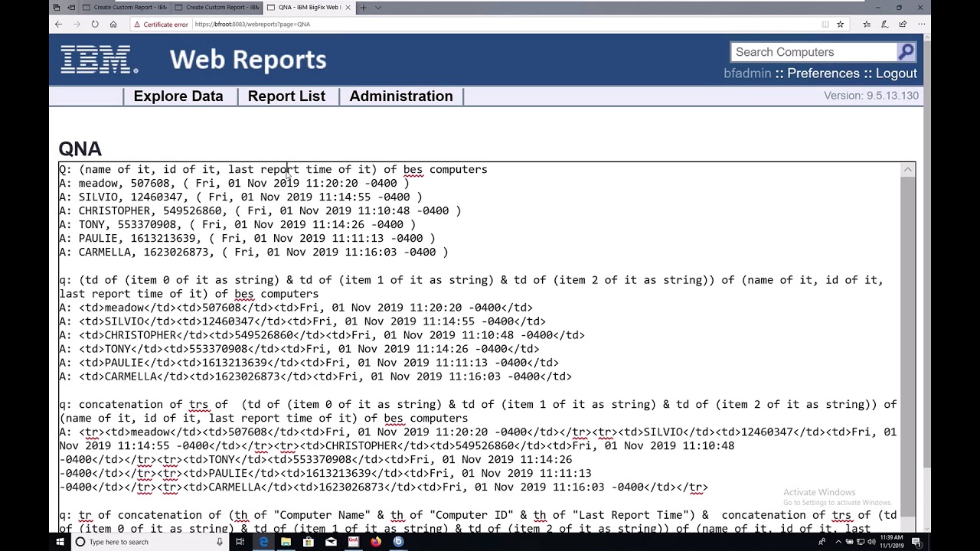Open Microsoft Edge from the taskbar

pos(263,542)
